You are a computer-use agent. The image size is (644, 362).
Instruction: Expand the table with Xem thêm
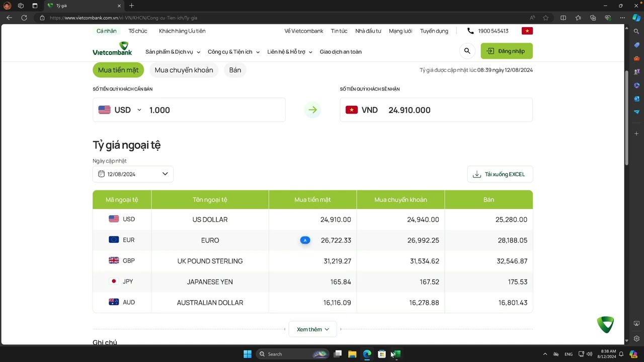pos(312,329)
